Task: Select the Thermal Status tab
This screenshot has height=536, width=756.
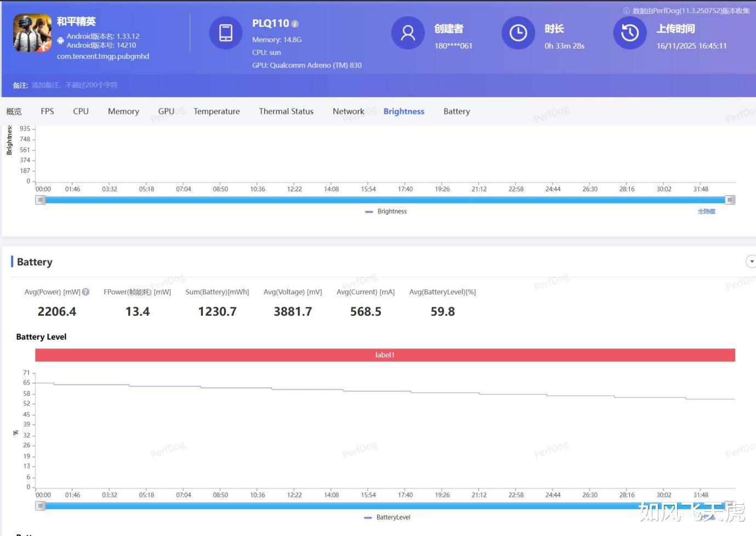Action: point(286,111)
